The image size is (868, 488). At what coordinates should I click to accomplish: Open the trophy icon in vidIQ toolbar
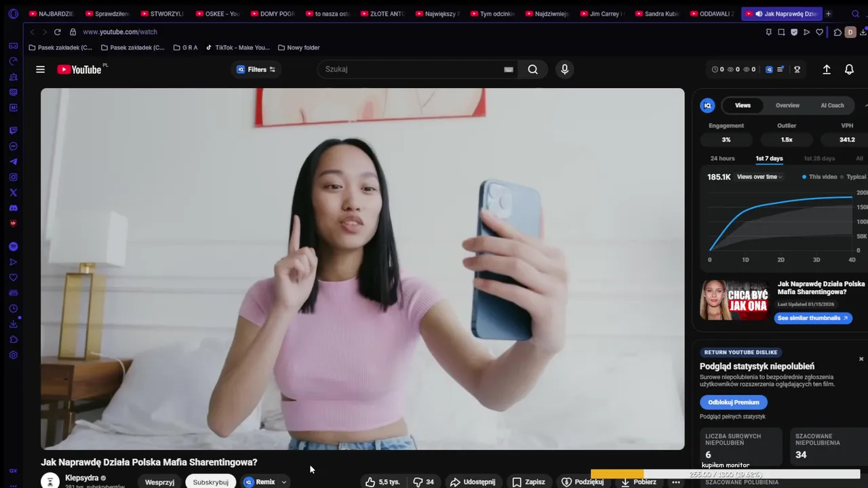coord(797,69)
